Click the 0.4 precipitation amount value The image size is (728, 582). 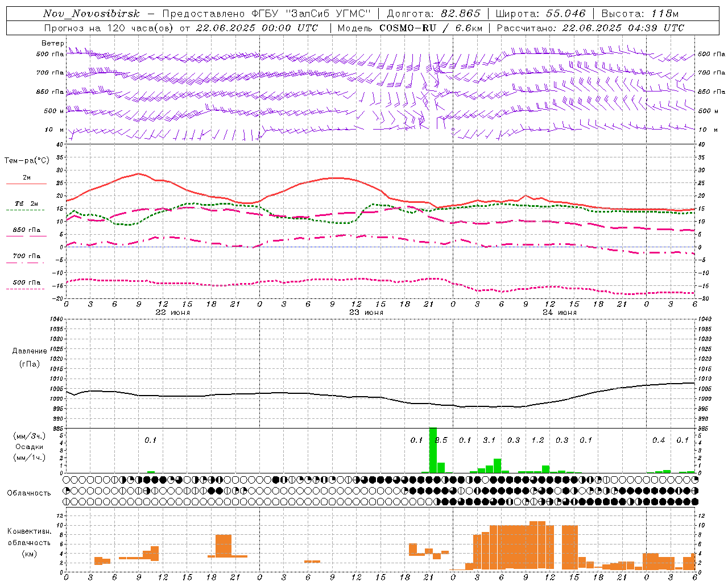(659, 440)
